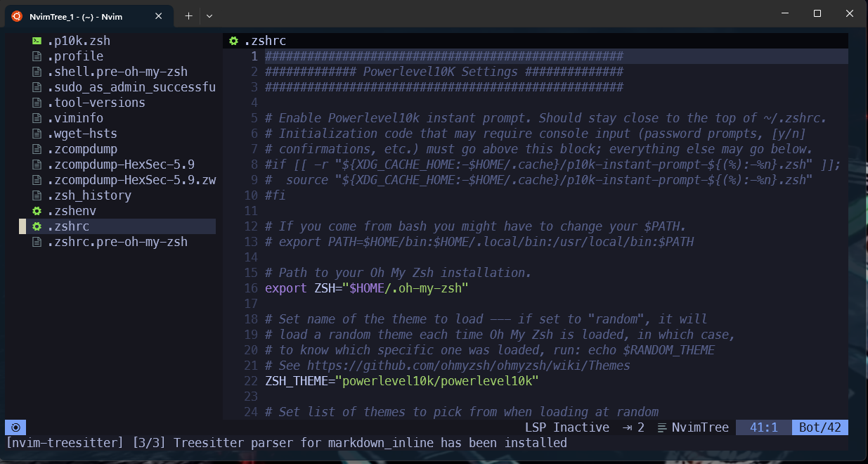Open a new terminal tab with the plus button
Screen dimensions: 868x464
click(x=188, y=15)
